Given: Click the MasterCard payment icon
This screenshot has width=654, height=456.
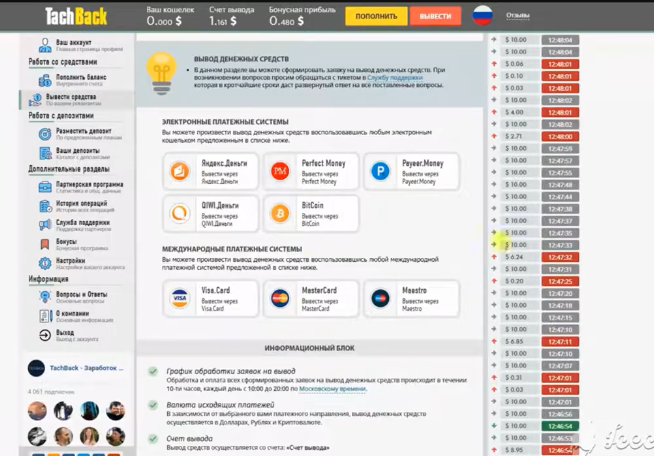Looking at the screenshot, I should [280, 298].
